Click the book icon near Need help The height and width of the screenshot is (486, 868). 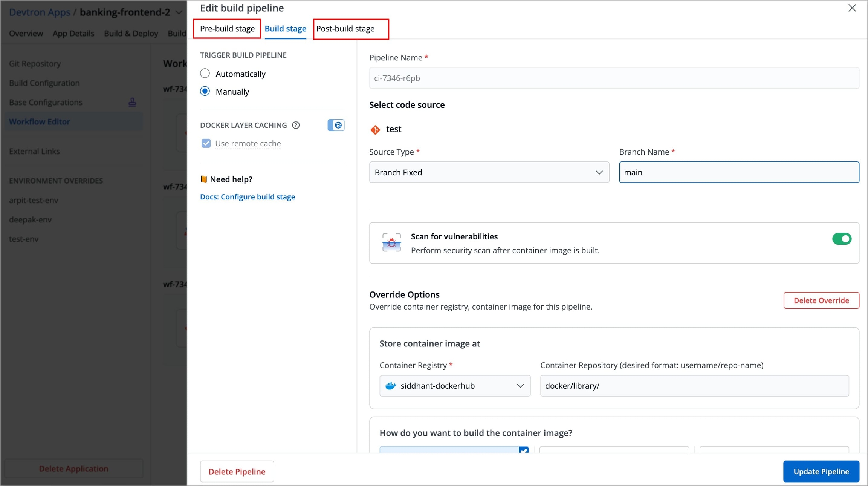(204, 179)
